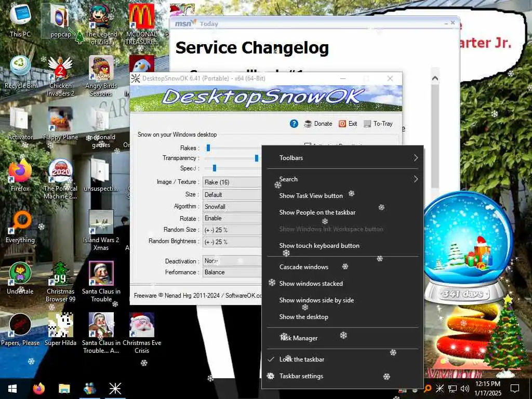Click the volume speaker tray icon
Screen dimensions: 532x399
465,389
